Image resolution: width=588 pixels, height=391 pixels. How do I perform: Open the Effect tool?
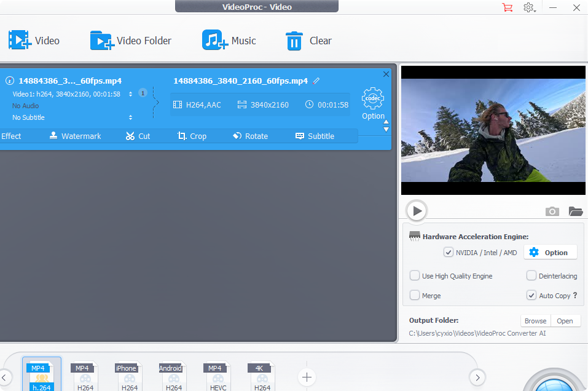tap(11, 136)
